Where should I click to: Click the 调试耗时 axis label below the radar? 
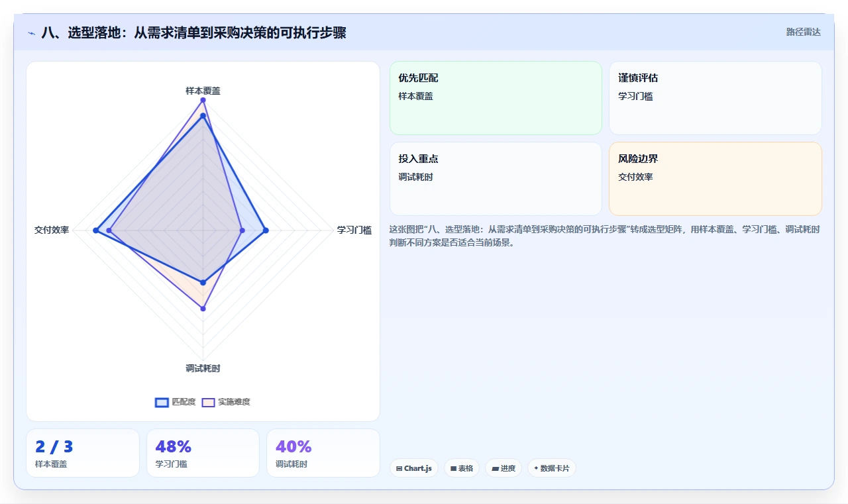coord(203,369)
